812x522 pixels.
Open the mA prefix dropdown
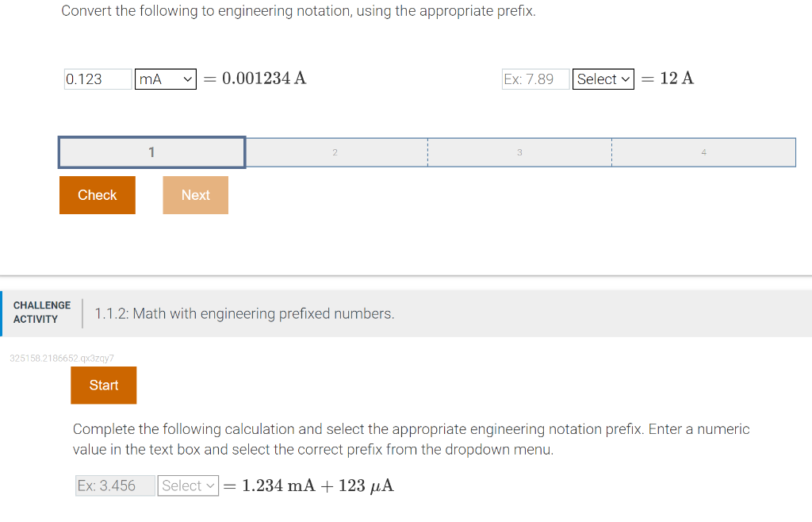(x=165, y=79)
